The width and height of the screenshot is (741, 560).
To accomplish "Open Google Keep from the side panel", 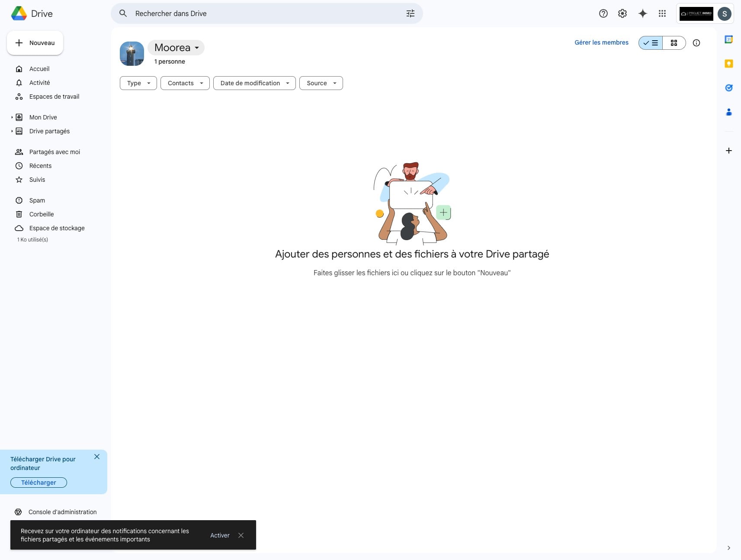I will coord(729,64).
